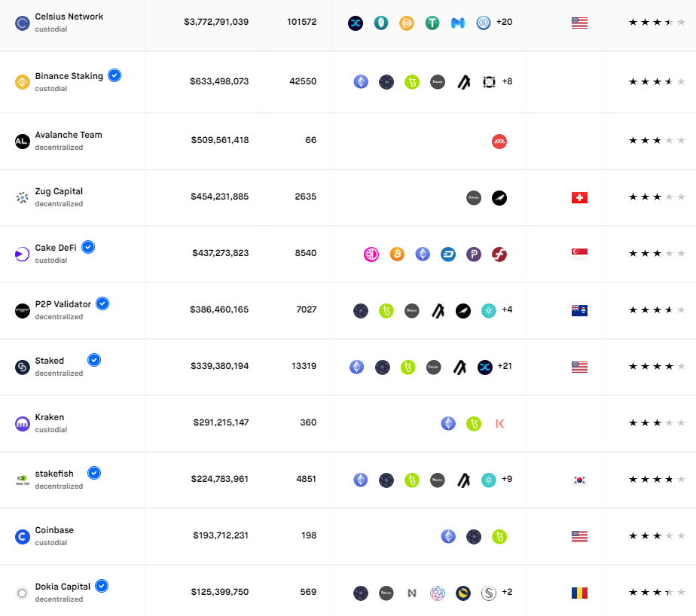Open the Avalanche Team provider link
Viewport: 696px width, 616px height.
pyautogui.click(x=69, y=135)
